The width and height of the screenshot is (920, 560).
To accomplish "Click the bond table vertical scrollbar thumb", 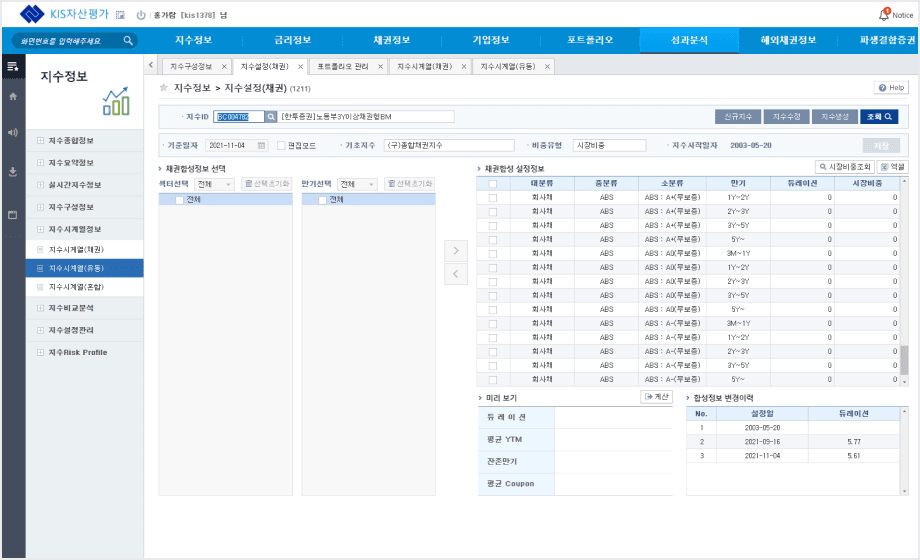I will (904, 360).
